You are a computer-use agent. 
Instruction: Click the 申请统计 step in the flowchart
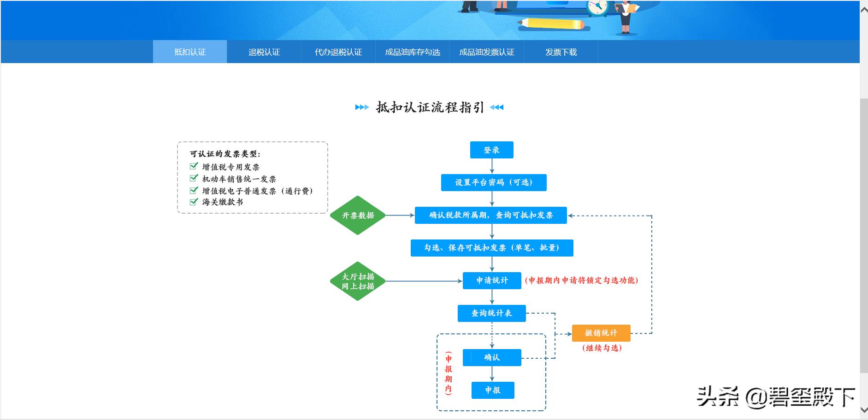[x=491, y=280]
